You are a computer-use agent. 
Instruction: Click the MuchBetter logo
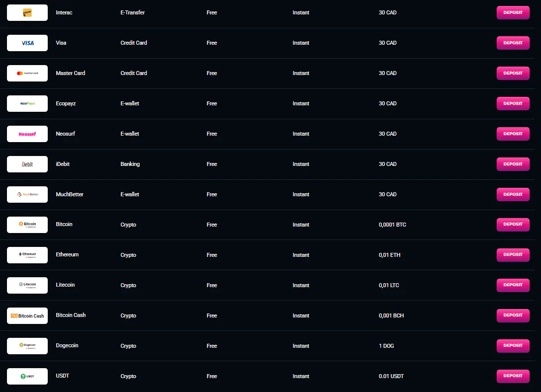(x=27, y=195)
